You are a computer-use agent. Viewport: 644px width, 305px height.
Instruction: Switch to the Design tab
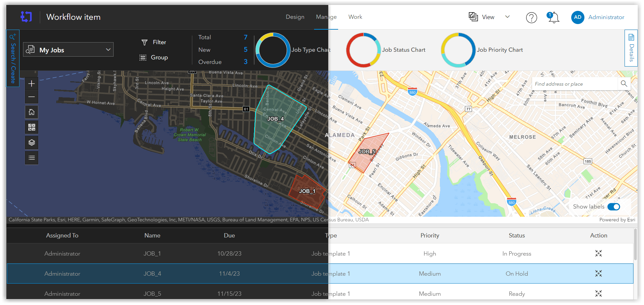coord(295,17)
